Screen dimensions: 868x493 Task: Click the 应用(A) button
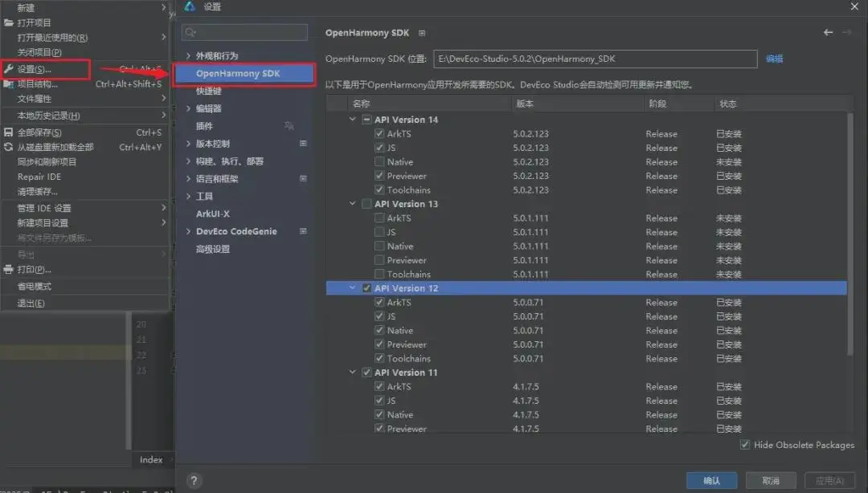(829, 480)
